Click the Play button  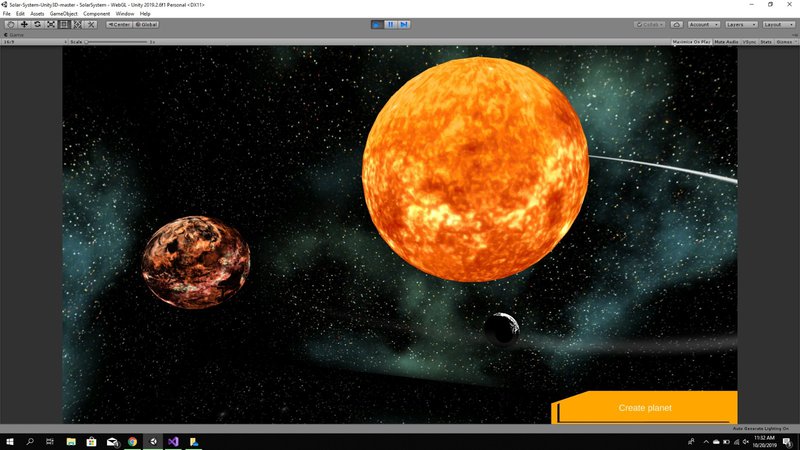pyautogui.click(x=377, y=24)
